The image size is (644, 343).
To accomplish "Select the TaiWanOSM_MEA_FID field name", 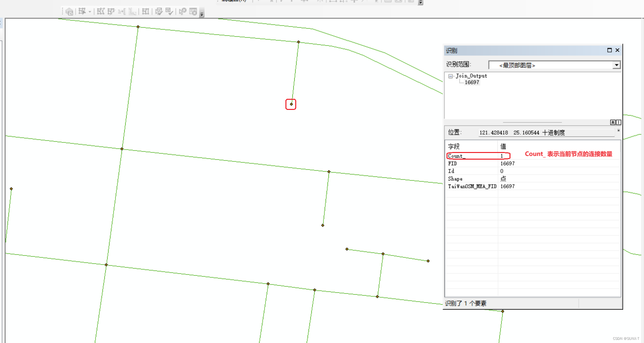I will coord(472,186).
